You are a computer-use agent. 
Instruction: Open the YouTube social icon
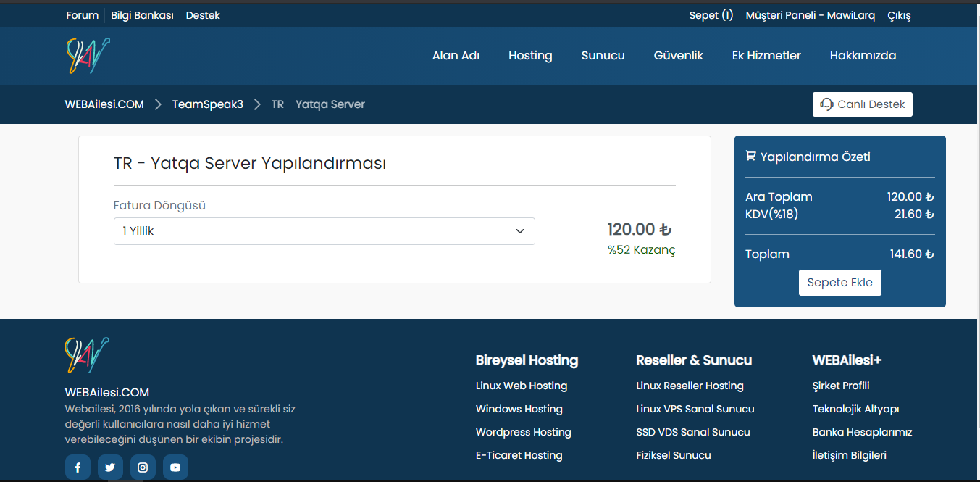click(x=175, y=468)
